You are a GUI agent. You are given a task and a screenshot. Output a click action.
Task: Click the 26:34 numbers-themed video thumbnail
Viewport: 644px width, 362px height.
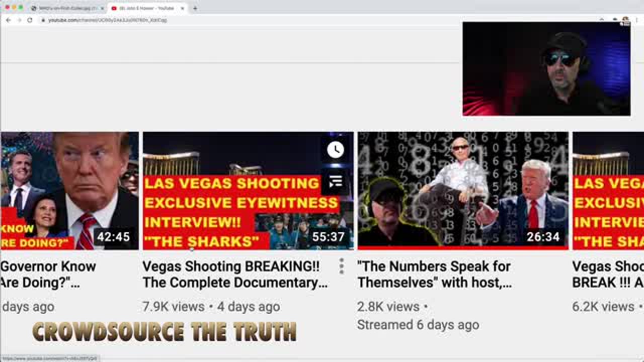[x=463, y=191]
